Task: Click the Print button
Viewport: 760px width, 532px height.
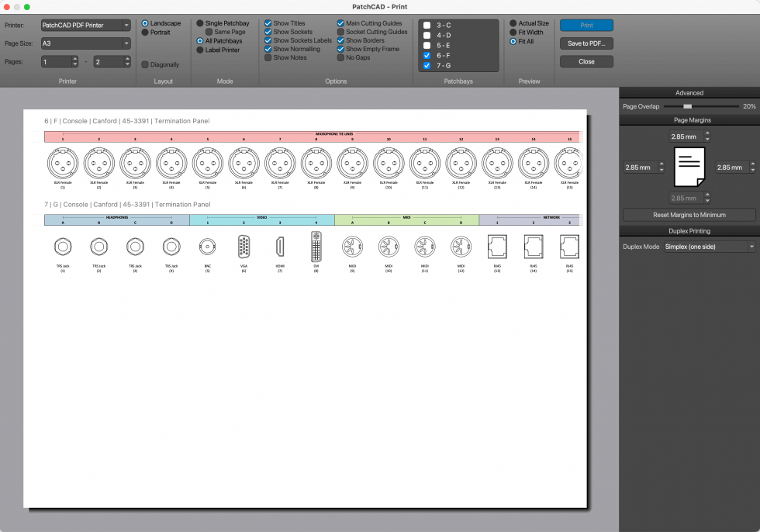Action: click(586, 25)
